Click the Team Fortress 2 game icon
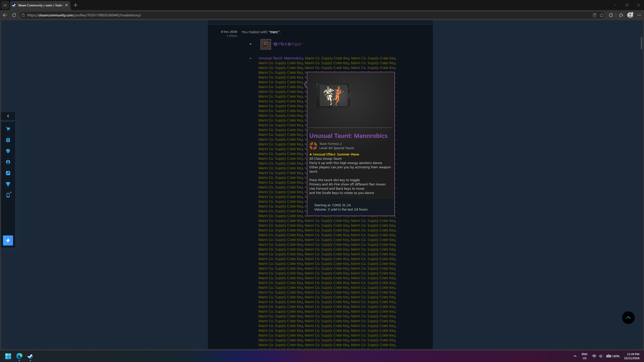 313,146
